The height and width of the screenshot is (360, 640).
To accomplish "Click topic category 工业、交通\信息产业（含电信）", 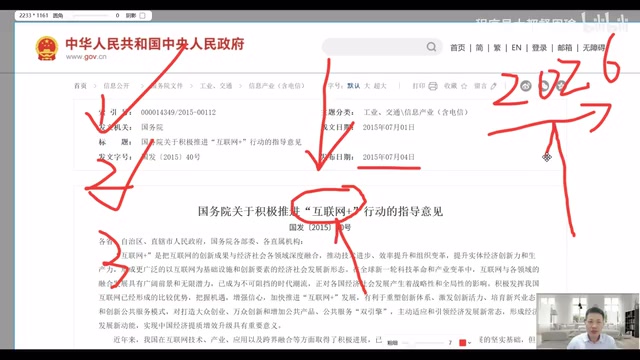I will click(416, 112).
